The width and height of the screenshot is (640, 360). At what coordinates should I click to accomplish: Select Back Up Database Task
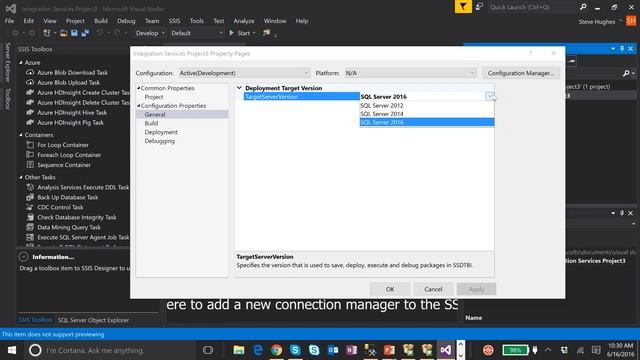tap(67, 197)
